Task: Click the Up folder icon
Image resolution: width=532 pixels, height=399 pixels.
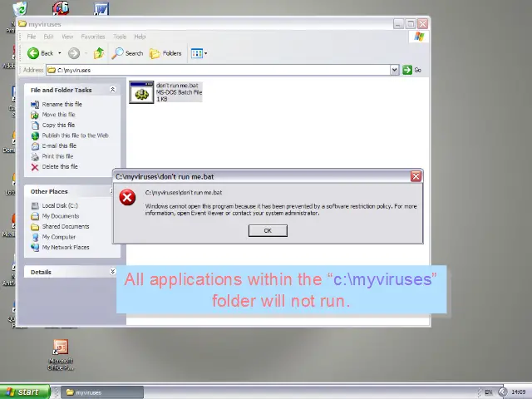Action: coord(98,53)
